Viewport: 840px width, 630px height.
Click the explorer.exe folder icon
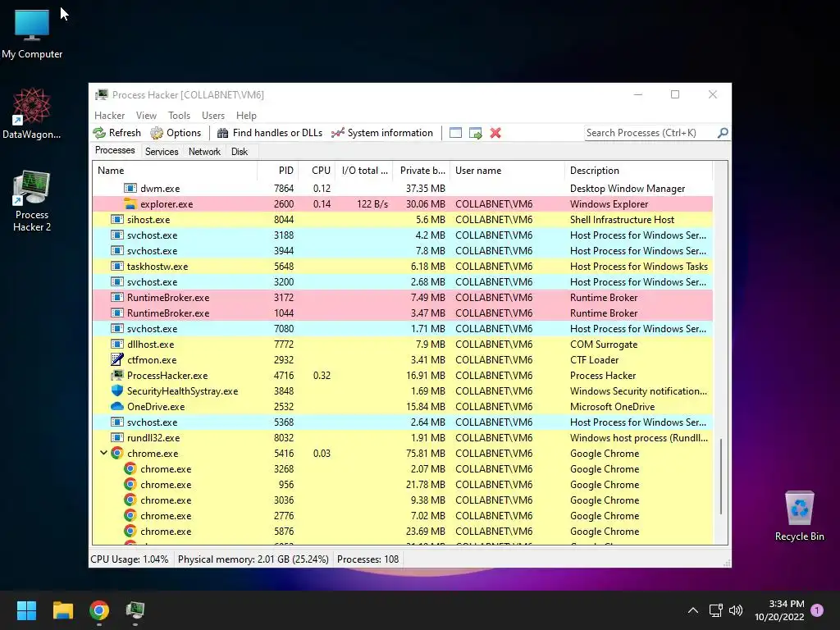click(x=130, y=203)
